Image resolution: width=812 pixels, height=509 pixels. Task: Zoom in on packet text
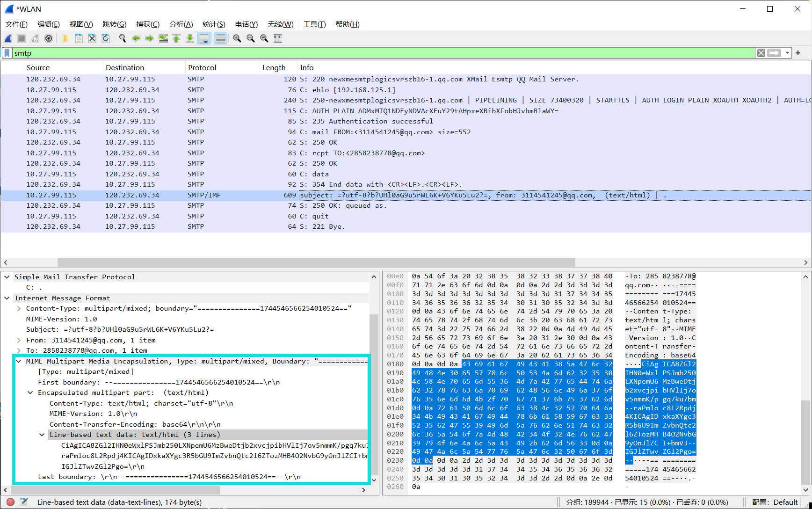click(x=237, y=38)
